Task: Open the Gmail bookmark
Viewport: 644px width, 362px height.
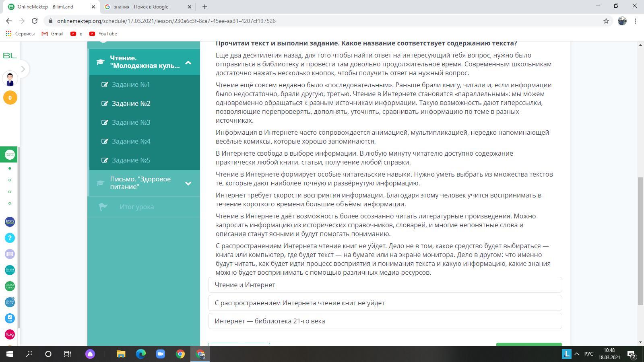Action: (x=52, y=34)
